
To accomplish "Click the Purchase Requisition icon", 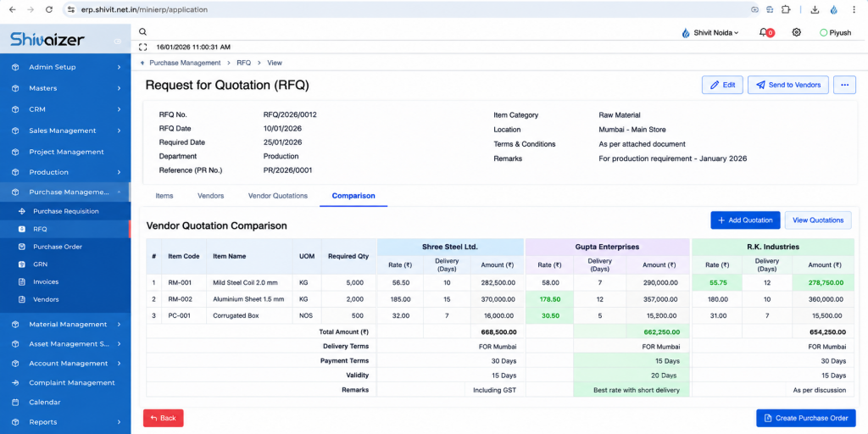I will click(x=21, y=211).
